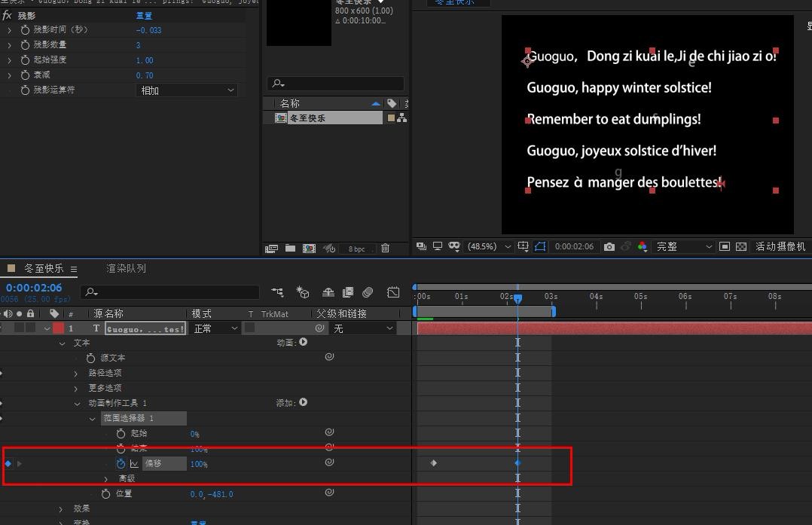The height and width of the screenshot is (525, 812).
Task: Open the 活动摄像机 camera view dropdown
Action: 780,246
